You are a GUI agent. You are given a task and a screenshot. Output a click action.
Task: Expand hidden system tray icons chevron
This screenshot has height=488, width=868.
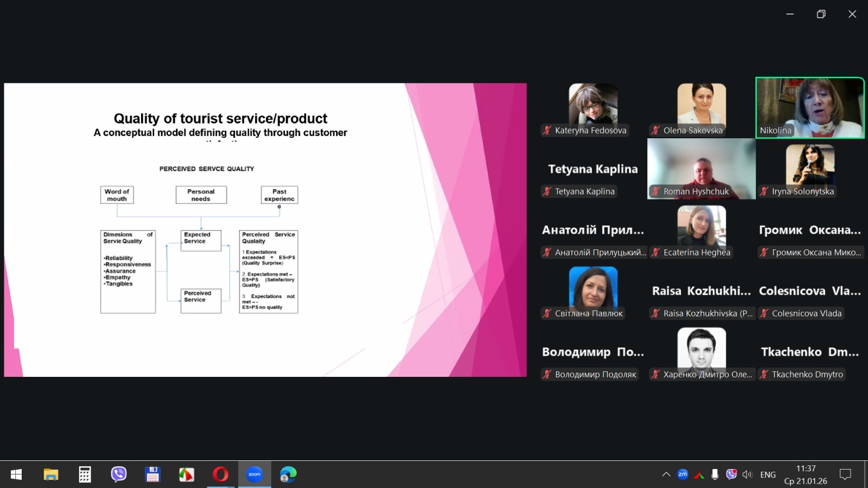[x=666, y=474]
